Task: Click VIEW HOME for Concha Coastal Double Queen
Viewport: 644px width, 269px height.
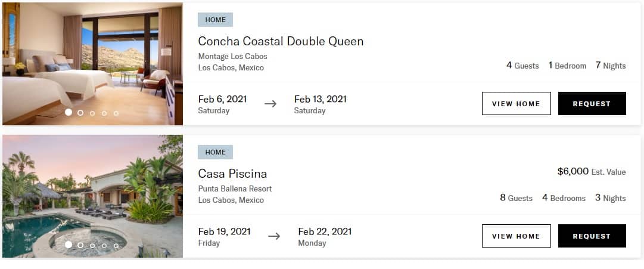Action: point(517,104)
